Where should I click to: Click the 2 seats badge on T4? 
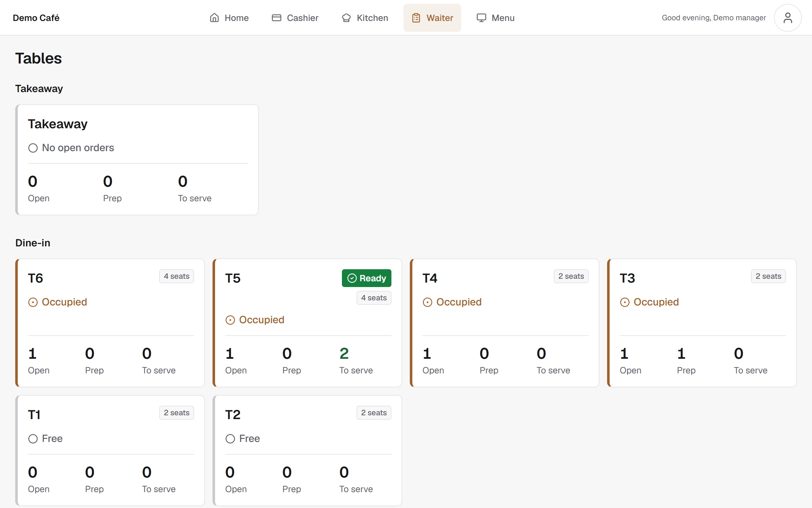(x=571, y=276)
